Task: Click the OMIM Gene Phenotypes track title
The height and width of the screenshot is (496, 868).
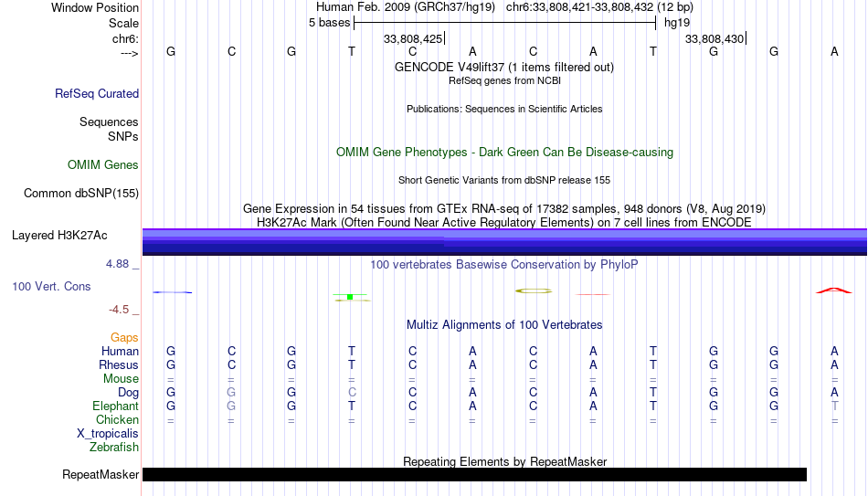Action: 505,153
